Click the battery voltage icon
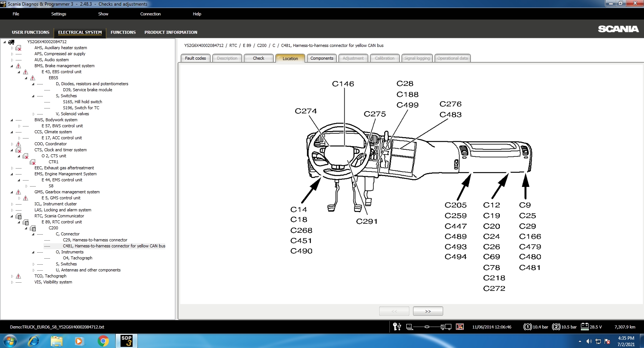644x348 pixels. pyautogui.click(x=585, y=326)
